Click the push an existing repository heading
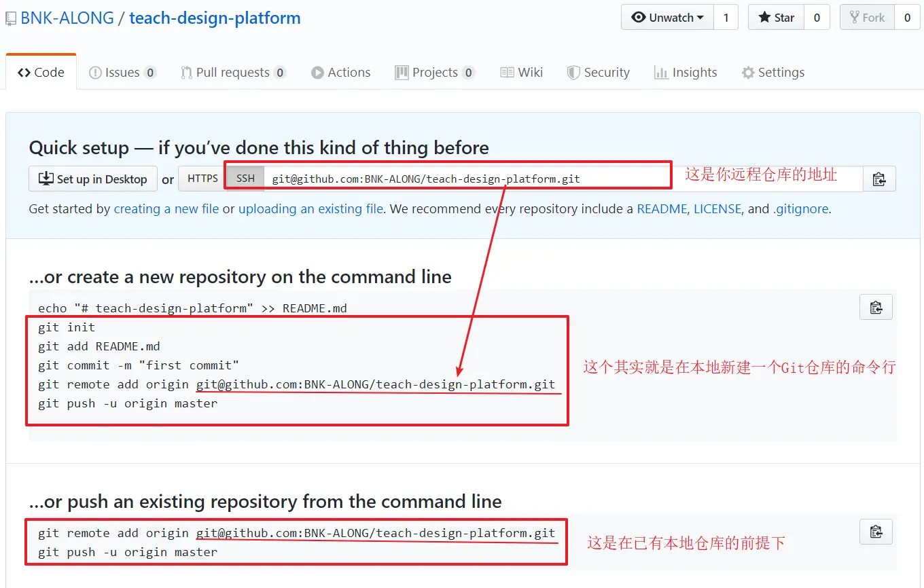Screen dimensions: 924x588 [x=266, y=501]
